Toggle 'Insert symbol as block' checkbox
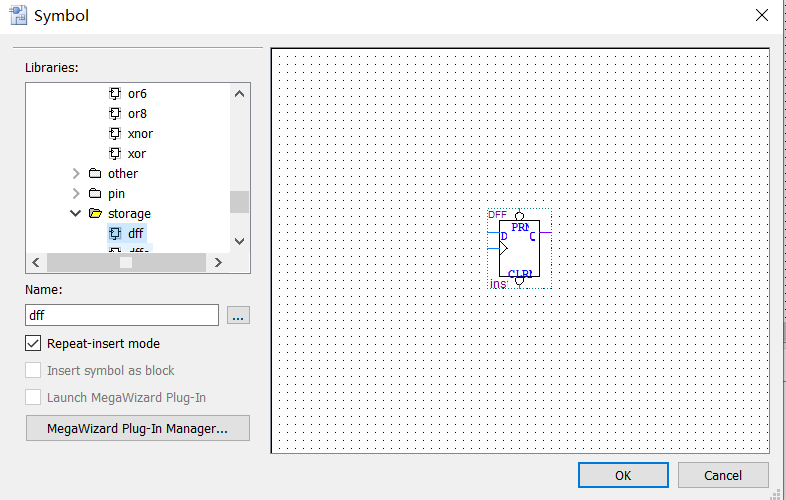This screenshot has height=500, width=786. 33,371
